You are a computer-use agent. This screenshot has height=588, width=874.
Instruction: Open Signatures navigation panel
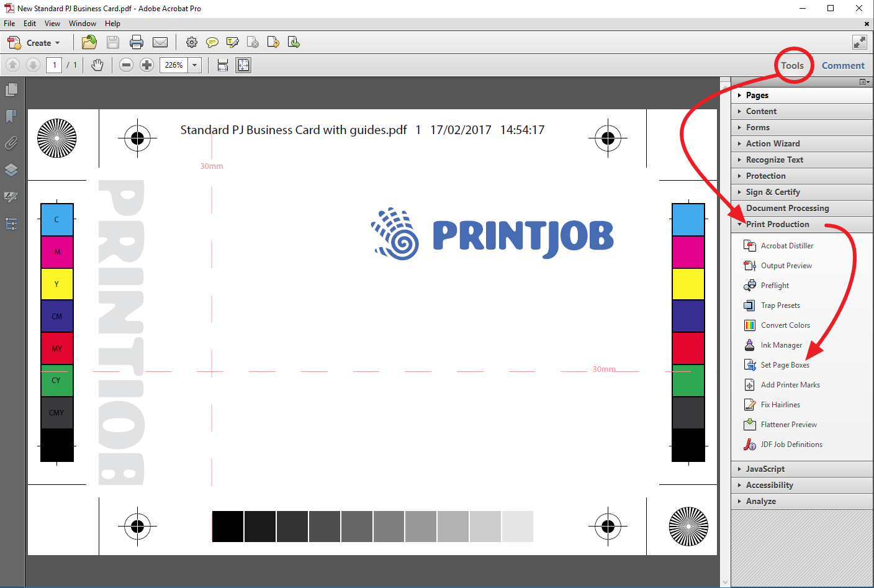[11, 197]
